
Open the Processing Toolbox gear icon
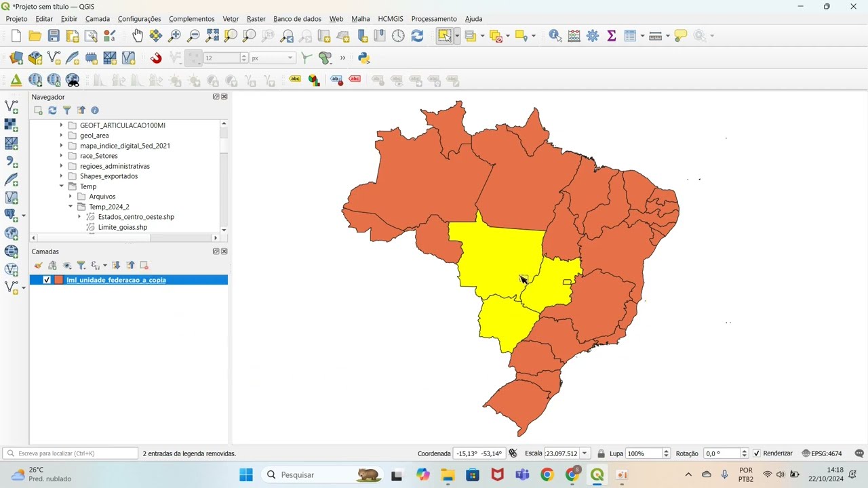[x=593, y=36]
